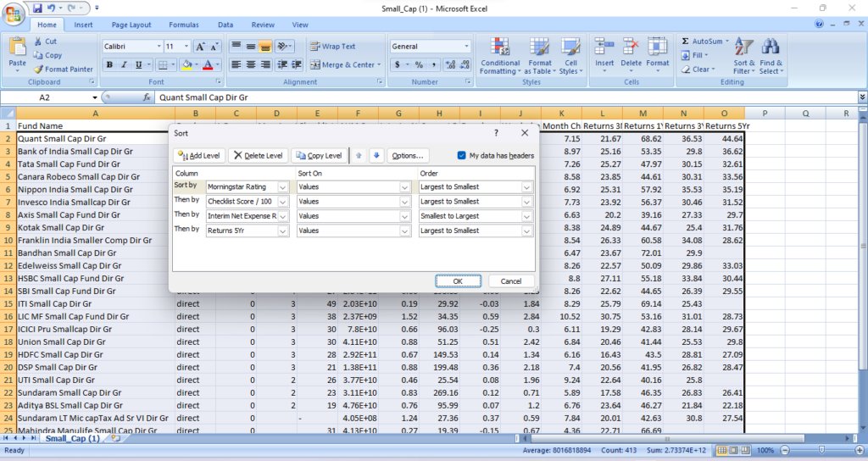Click zoom slider handle
Image resolution: width=868 pixels, height=461 pixels.
(821, 450)
